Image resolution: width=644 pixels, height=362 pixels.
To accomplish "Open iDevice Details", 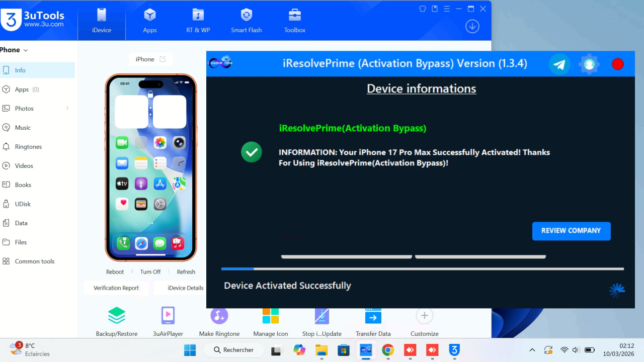I will click(x=186, y=288).
